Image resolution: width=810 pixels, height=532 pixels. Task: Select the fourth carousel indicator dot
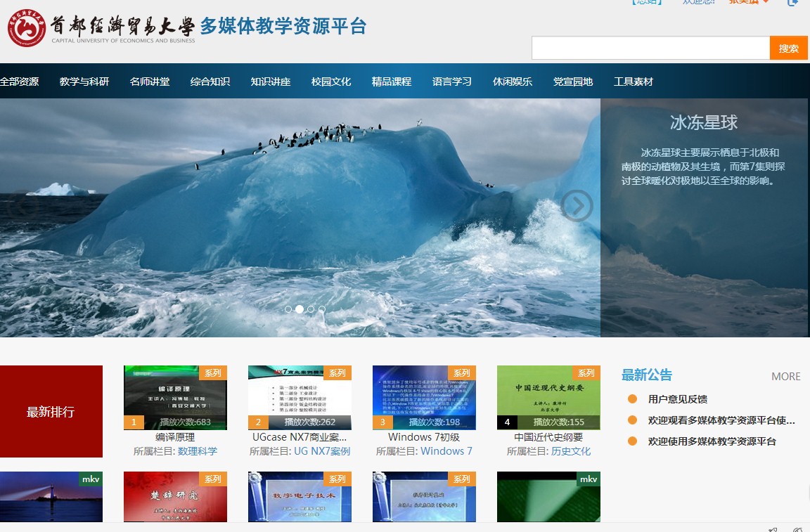pyautogui.click(x=322, y=309)
